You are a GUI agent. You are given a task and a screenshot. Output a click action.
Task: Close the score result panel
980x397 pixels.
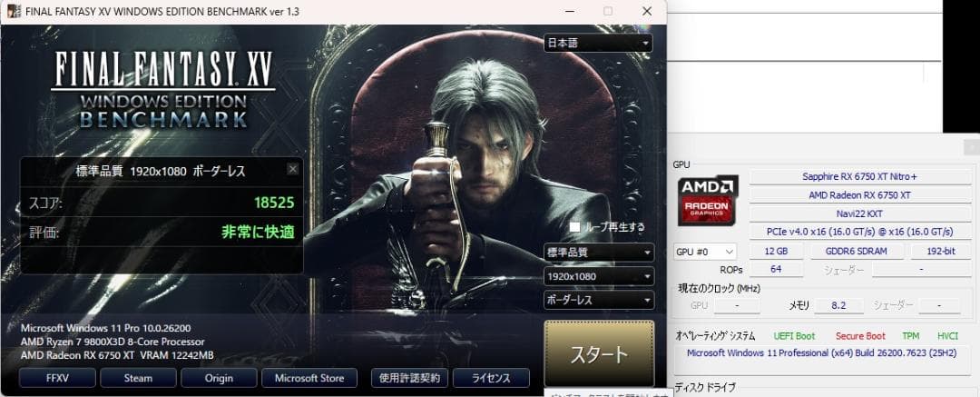pos(292,169)
